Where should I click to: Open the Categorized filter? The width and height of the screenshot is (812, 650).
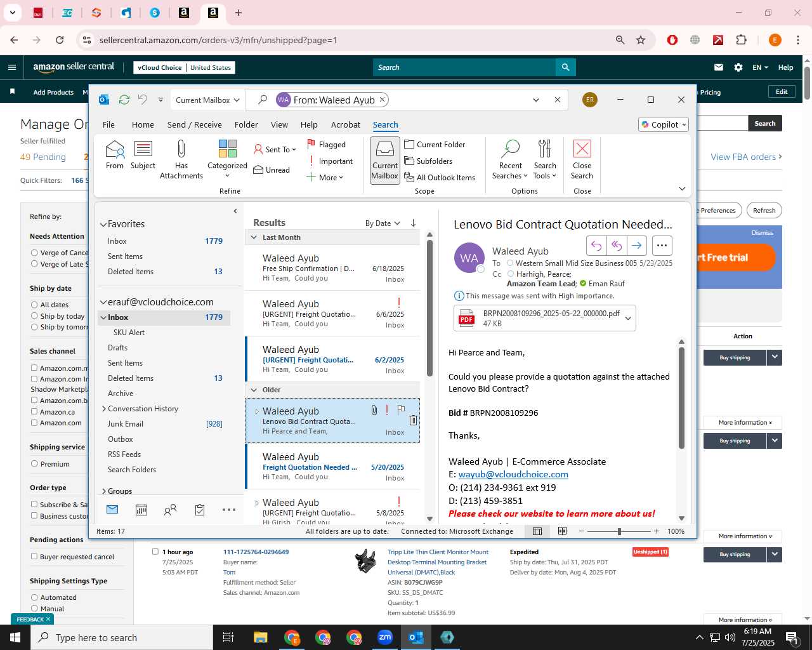(227, 159)
